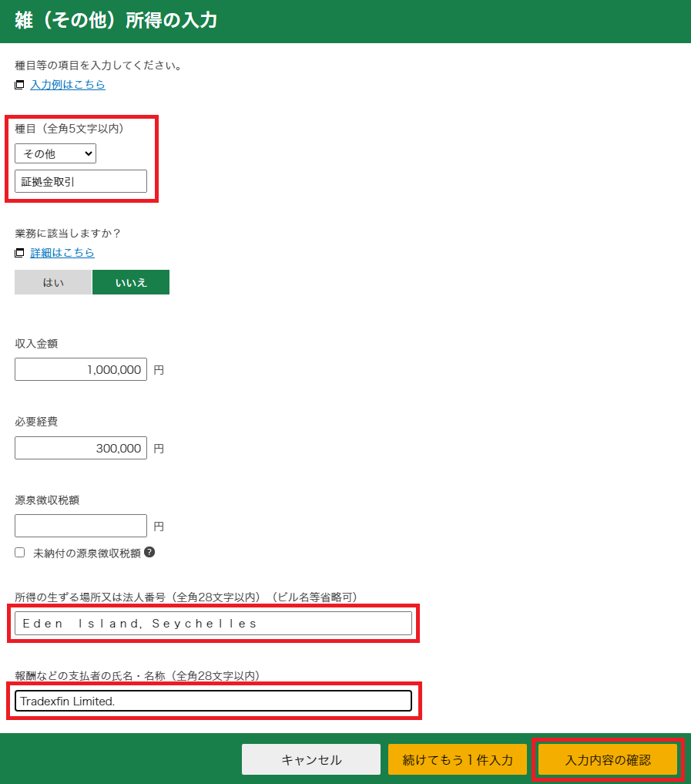The image size is (691, 784).
Task: Focus the 収入金額 field showing 1,000,000
Action: click(x=81, y=369)
